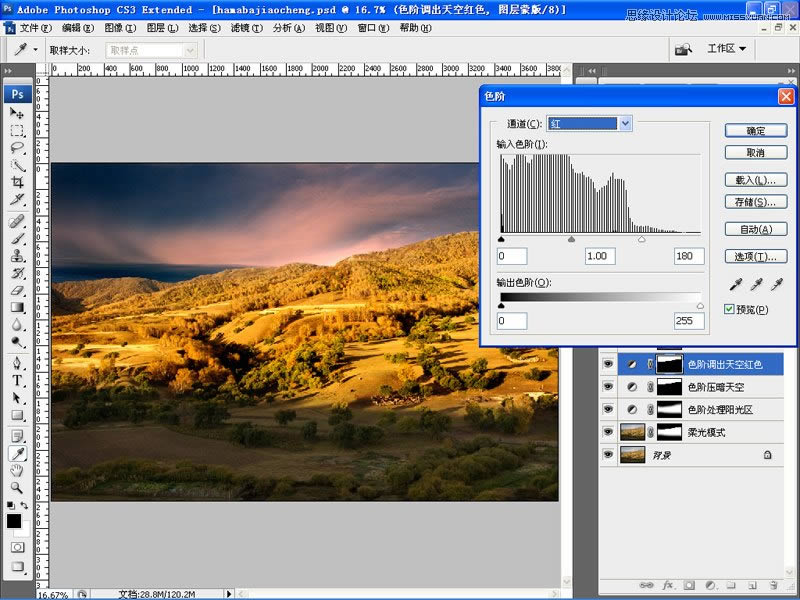The width and height of the screenshot is (800, 600).
Task: Select the Hand tool
Action: coord(17,470)
